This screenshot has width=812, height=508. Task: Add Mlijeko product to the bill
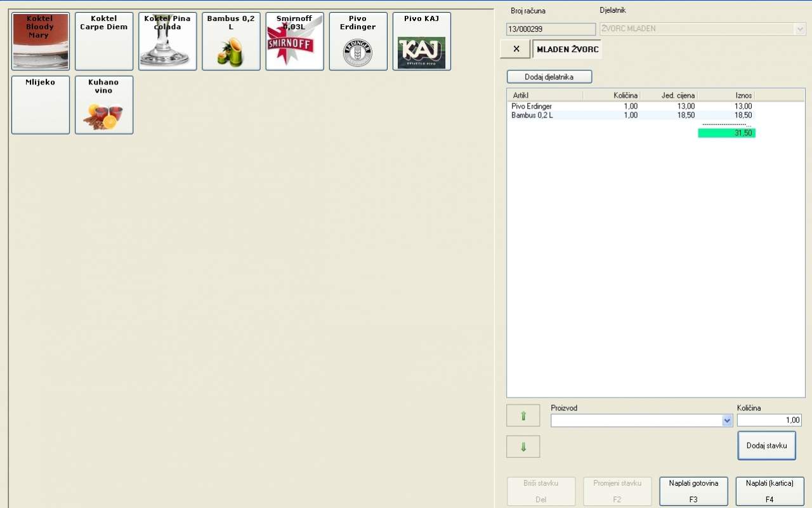[41, 105]
